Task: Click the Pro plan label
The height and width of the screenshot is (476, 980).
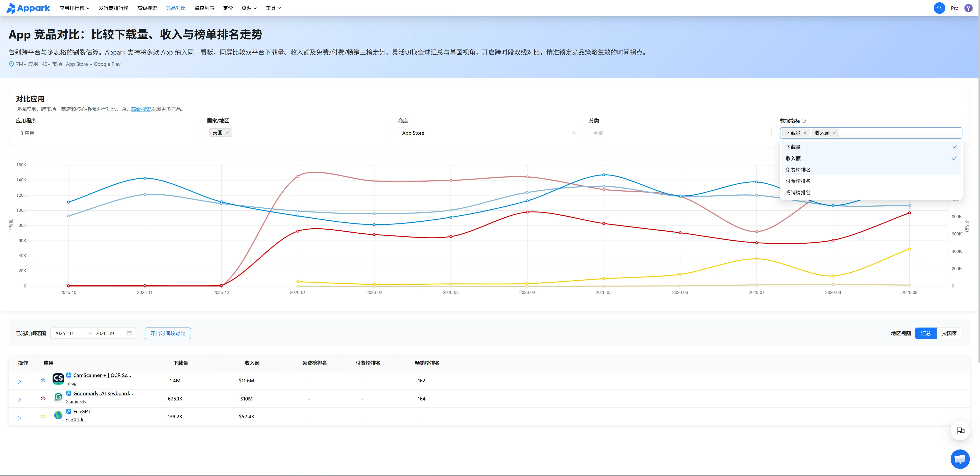Action: click(954, 8)
